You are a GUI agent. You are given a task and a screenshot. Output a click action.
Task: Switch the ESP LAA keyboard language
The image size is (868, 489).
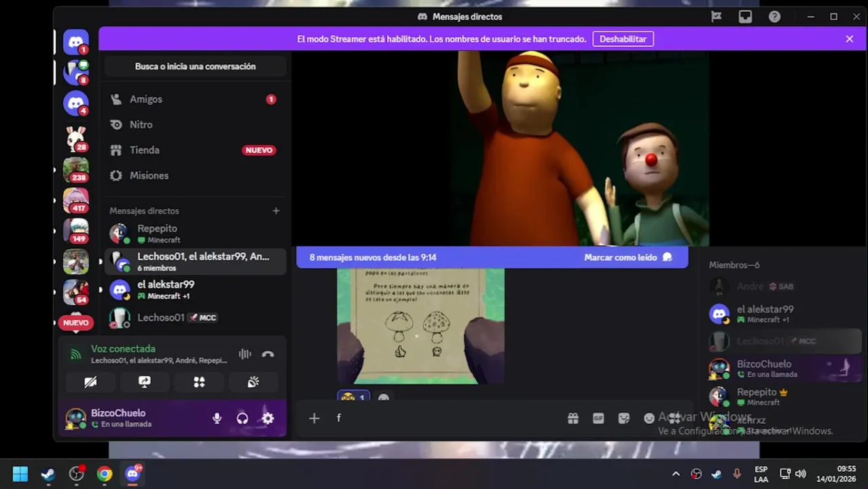coord(761,474)
